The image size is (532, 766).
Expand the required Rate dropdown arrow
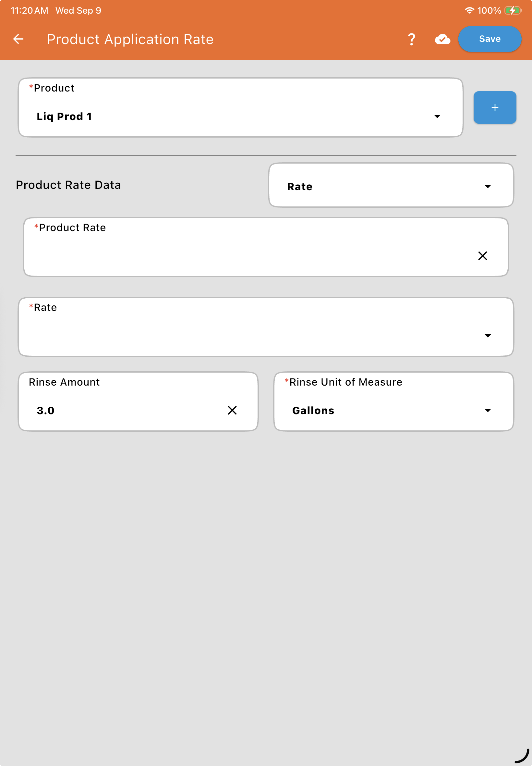[488, 336]
